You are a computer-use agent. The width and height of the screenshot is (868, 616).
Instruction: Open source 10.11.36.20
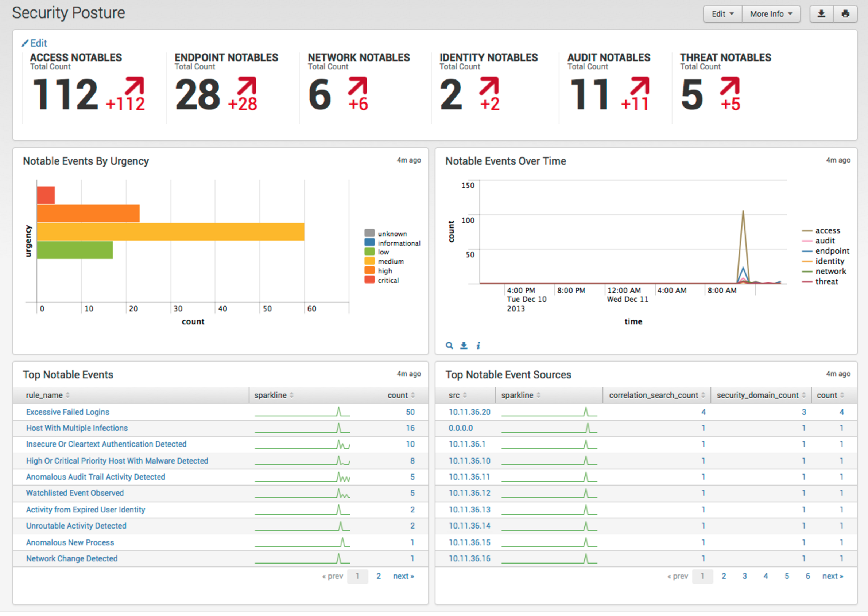point(469,412)
